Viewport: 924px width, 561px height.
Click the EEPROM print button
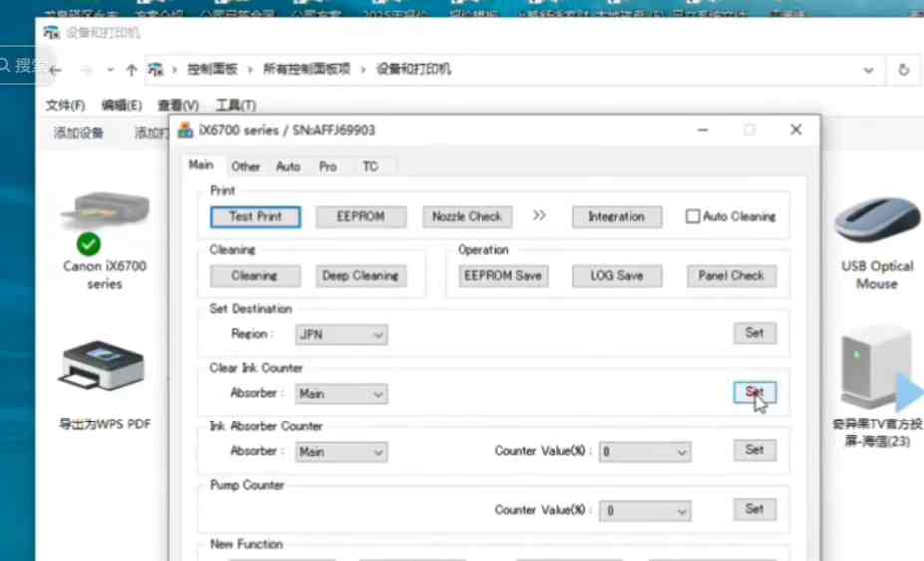coord(361,217)
